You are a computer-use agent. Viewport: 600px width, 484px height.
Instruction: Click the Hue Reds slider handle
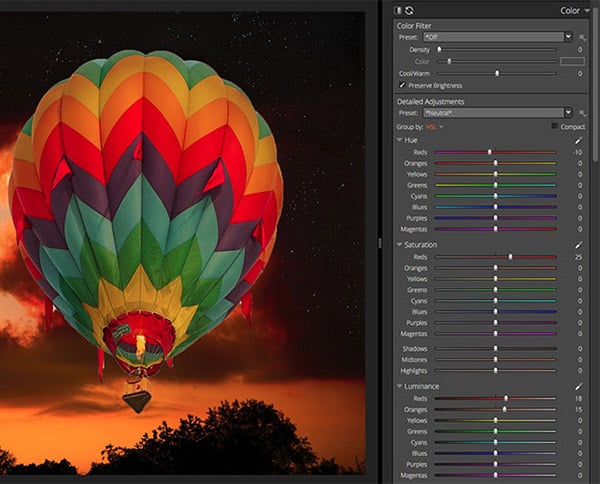(490, 152)
